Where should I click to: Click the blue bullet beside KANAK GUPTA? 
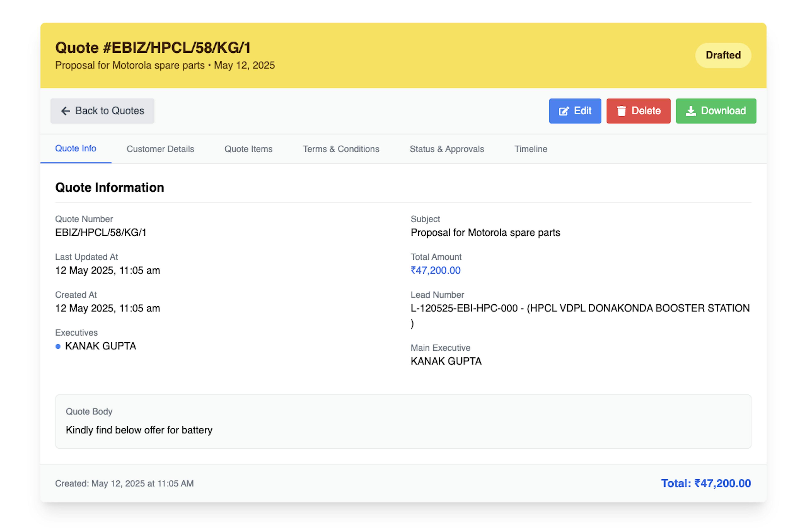[58, 347]
